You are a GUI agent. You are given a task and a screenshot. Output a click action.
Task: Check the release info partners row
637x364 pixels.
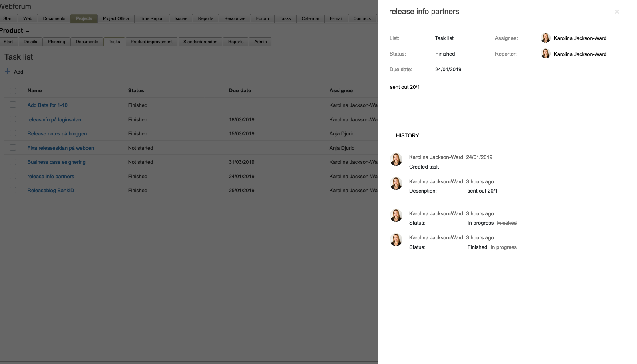[x=13, y=176]
